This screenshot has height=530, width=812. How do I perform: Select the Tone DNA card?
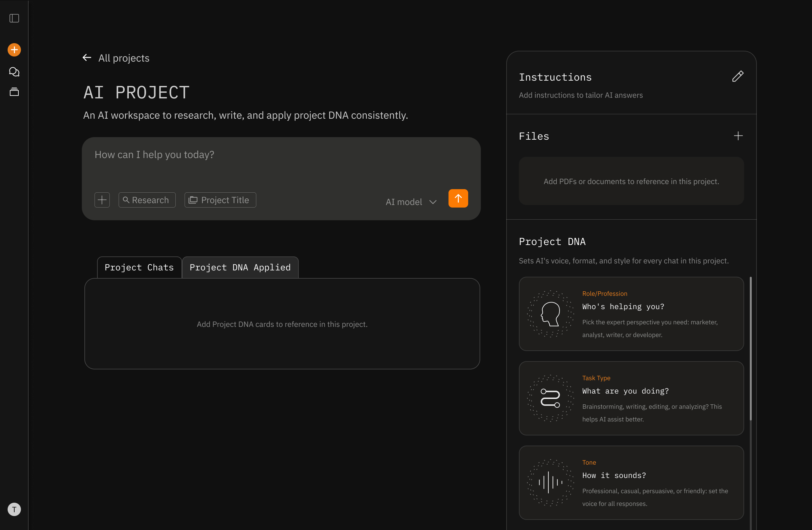pos(631,482)
